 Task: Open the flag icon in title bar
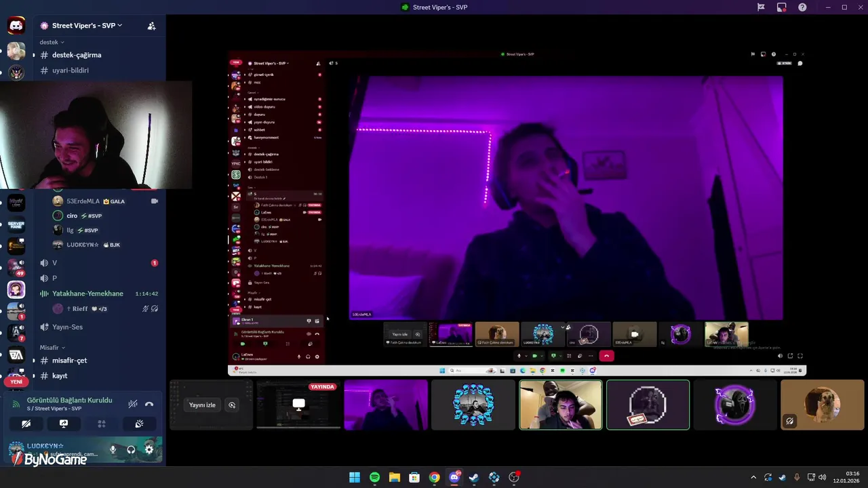point(761,7)
